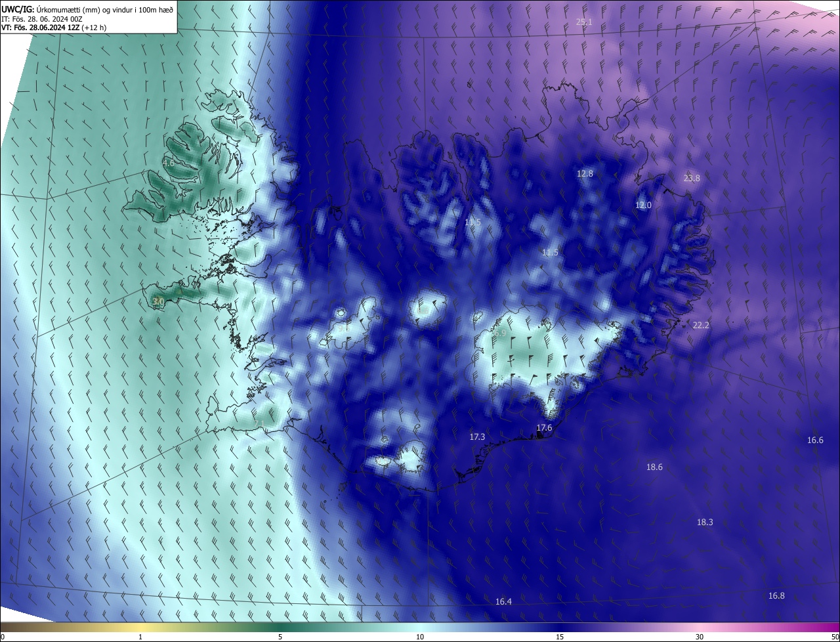Select the 6.9 value on the glacier
Viewport: 840px width, 642px height.
pos(500,333)
